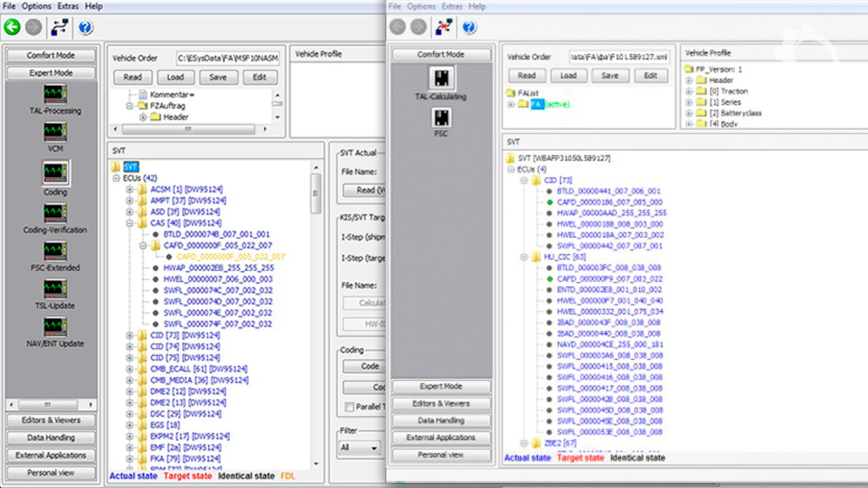Screen dimensions: 868x488
Task: Open the Extras menu in left window
Action: pyautogui.click(x=69, y=6)
